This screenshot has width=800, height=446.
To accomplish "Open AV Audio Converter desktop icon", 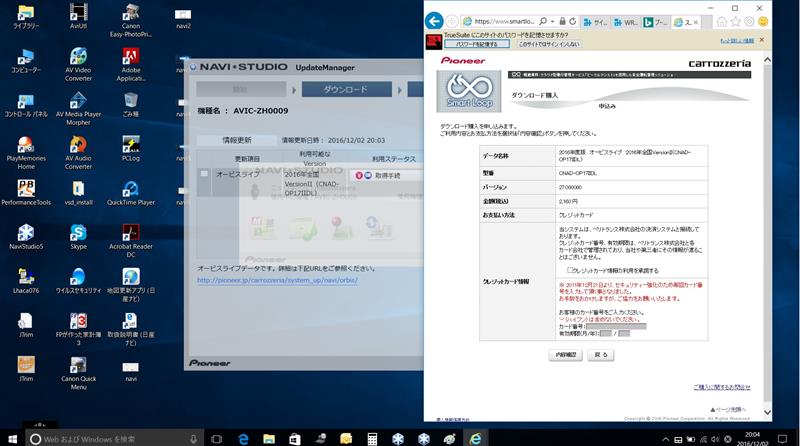I will (78, 153).
